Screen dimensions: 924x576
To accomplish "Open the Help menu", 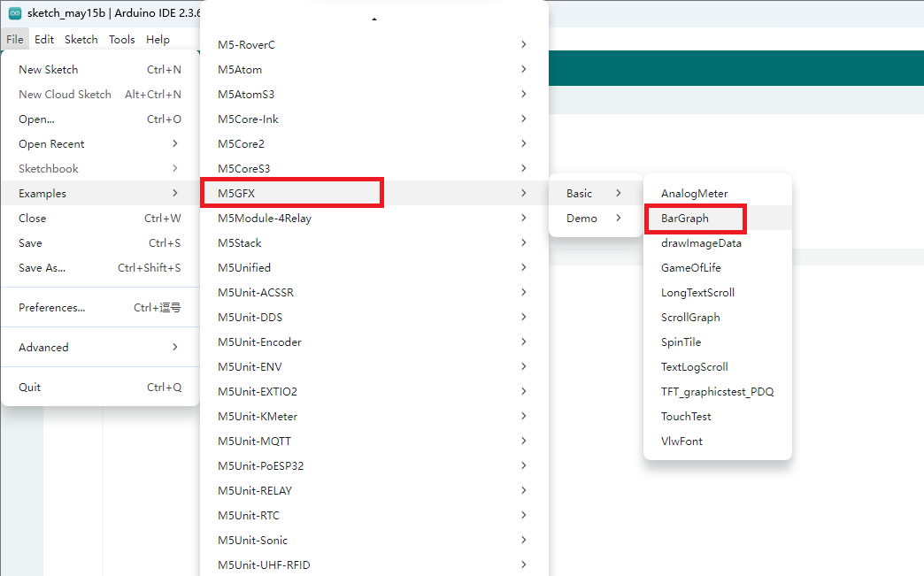I will click(158, 40).
